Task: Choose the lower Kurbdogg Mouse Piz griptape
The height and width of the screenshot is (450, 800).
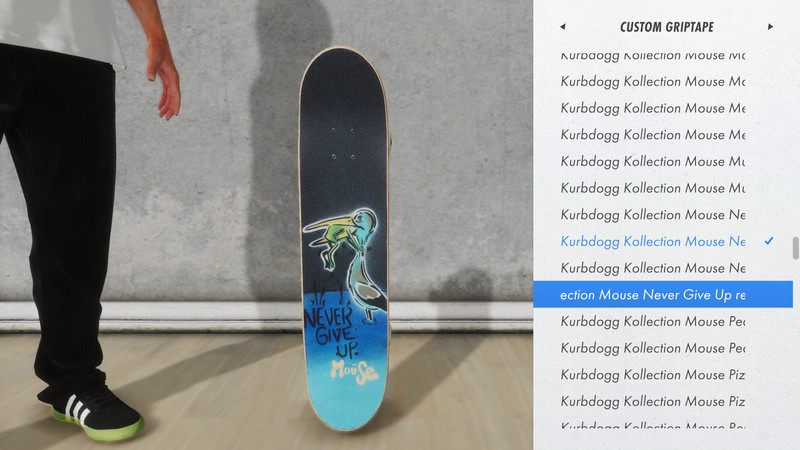Action: click(653, 402)
